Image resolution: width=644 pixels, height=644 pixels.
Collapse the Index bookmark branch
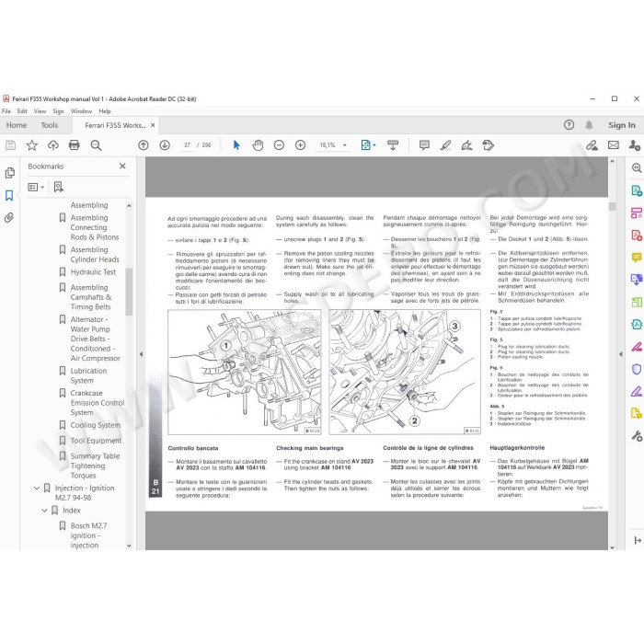pyautogui.click(x=45, y=510)
